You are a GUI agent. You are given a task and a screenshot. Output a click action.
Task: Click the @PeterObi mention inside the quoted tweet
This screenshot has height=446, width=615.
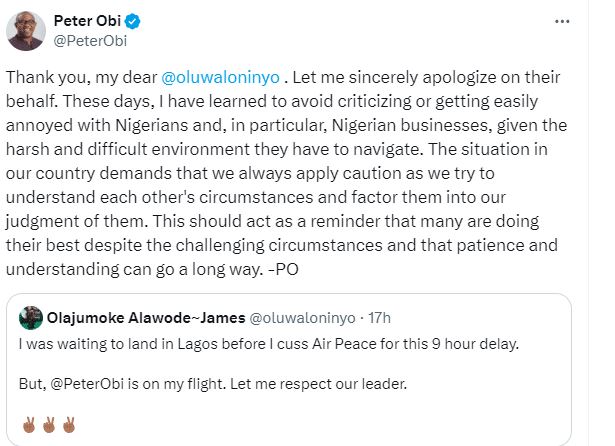tap(80, 382)
